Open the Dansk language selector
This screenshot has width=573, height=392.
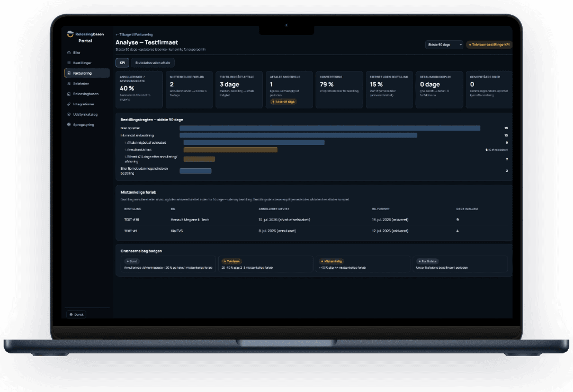(76, 314)
